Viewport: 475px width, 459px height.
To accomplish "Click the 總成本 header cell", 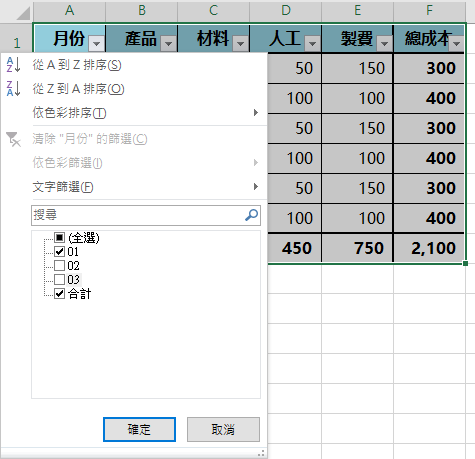I will click(x=429, y=38).
